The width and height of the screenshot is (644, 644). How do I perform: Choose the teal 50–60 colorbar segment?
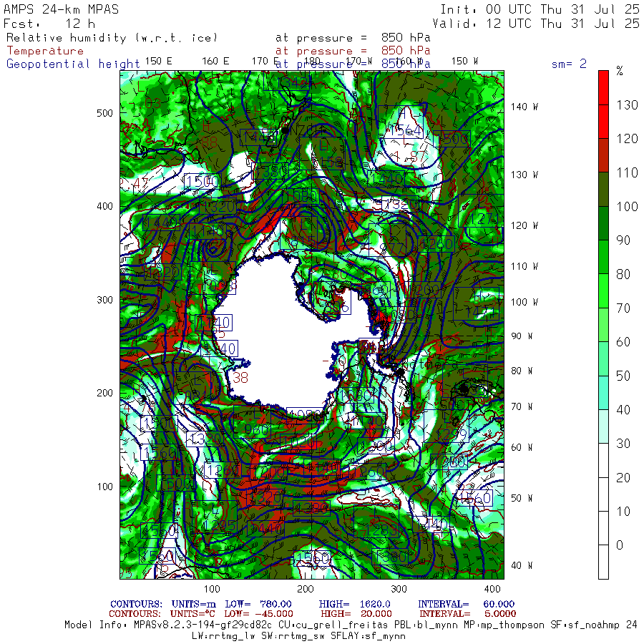(x=603, y=358)
